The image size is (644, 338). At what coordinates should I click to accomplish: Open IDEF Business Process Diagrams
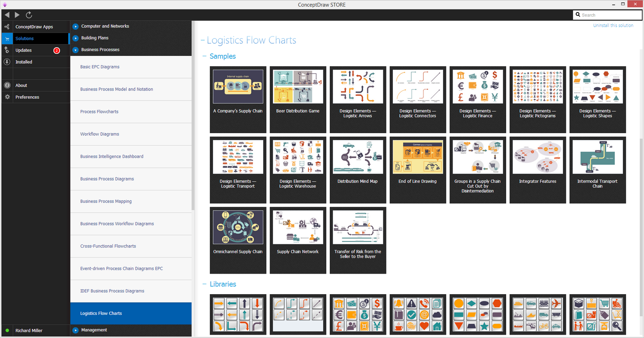coord(131,291)
